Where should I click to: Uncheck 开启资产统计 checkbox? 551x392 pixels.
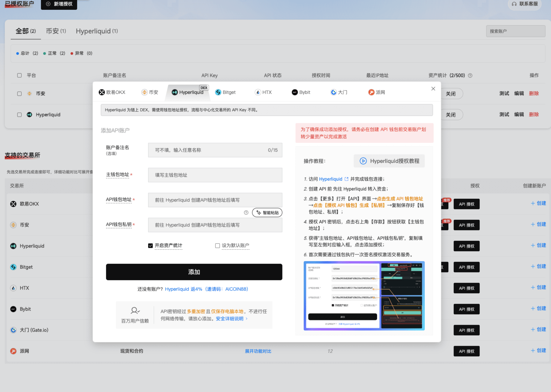[x=151, y=246]
